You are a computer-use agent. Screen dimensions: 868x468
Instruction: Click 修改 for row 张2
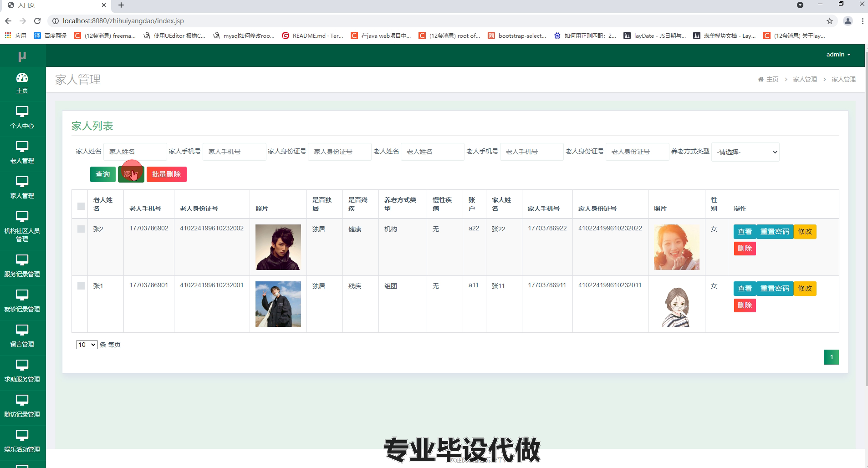pos(805,232)
